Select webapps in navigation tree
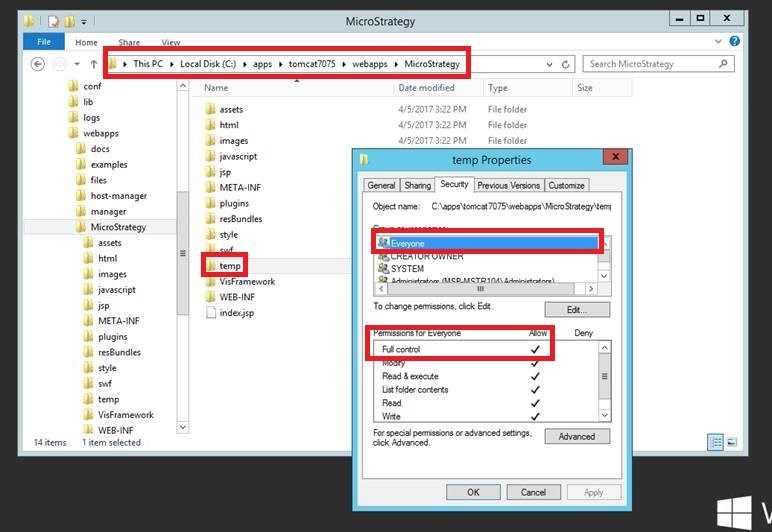This screenshot has height=532, width=772. [101, 133]
